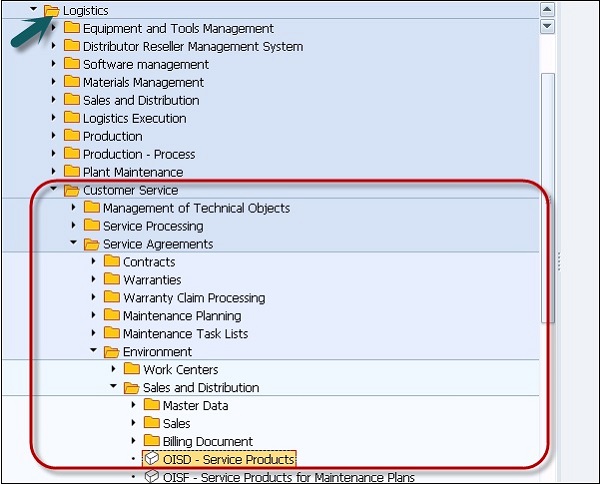Image resolution: width=600 pixels, height=484 pixels.
Task: Select OISD - Service Products entry
Action: (228, 459)
